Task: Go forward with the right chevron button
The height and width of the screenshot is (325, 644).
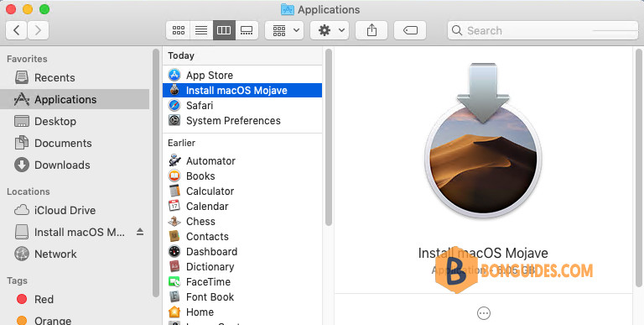Action: click(39, 30)
